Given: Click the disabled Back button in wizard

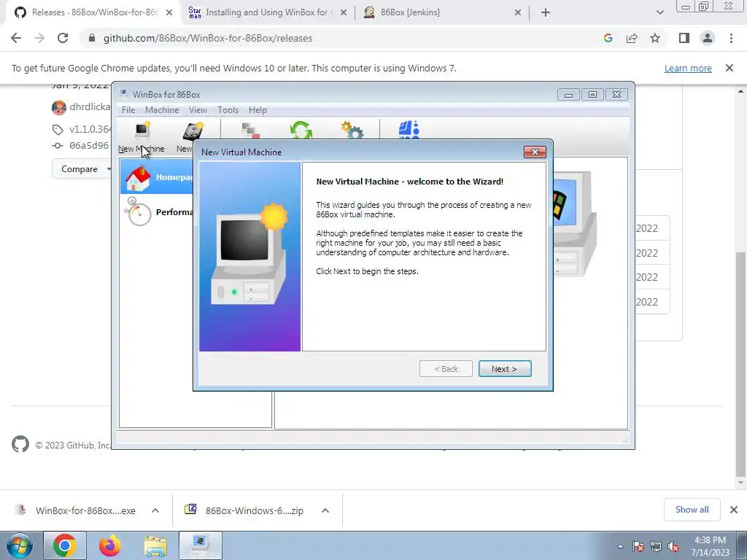Looking at the screenshot, I should [446, 369].
